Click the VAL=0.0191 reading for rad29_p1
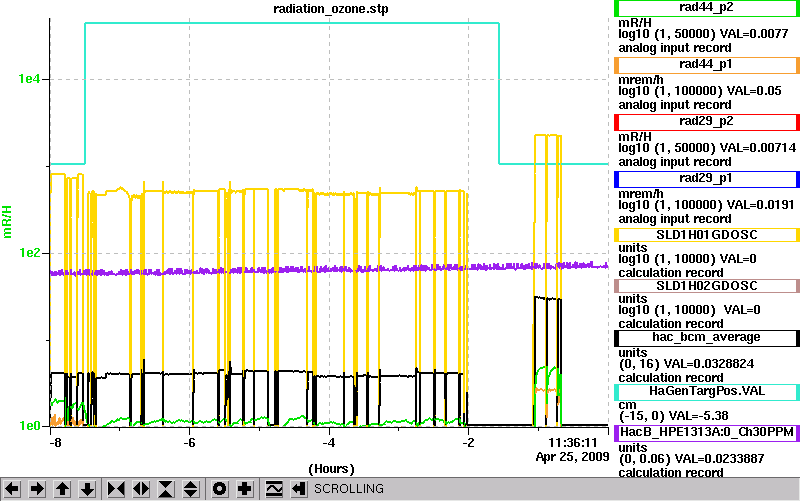The height and width of the screenshot is (501, 800). 760,206
